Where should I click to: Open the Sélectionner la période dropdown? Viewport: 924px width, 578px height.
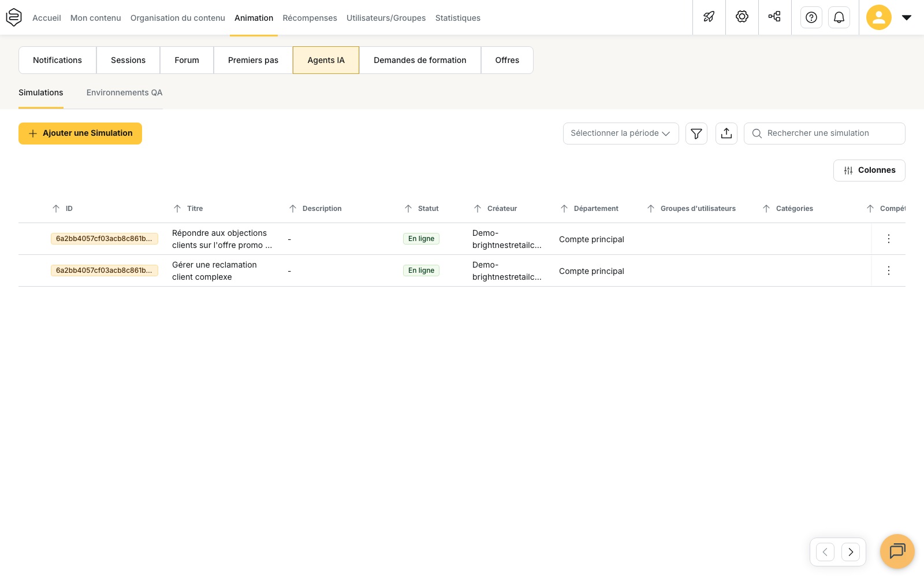[621, 134]
